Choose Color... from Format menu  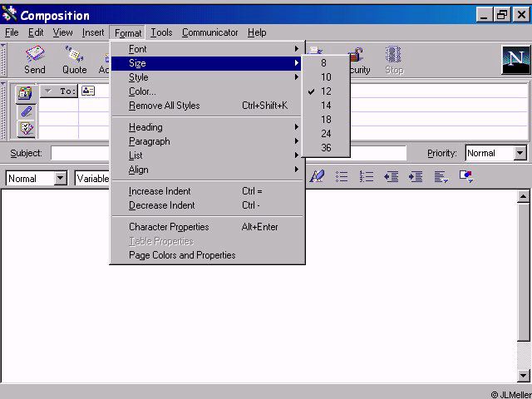pos(206,91)
